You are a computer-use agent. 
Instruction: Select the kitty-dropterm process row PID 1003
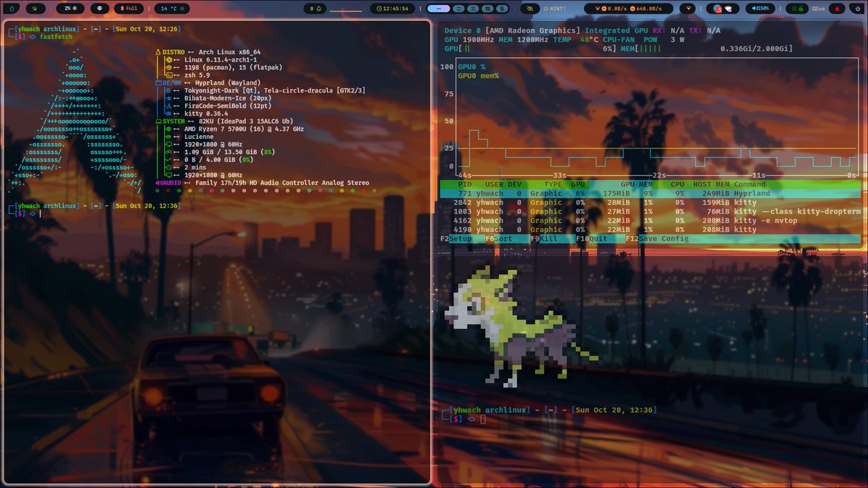tap(650, 212)
